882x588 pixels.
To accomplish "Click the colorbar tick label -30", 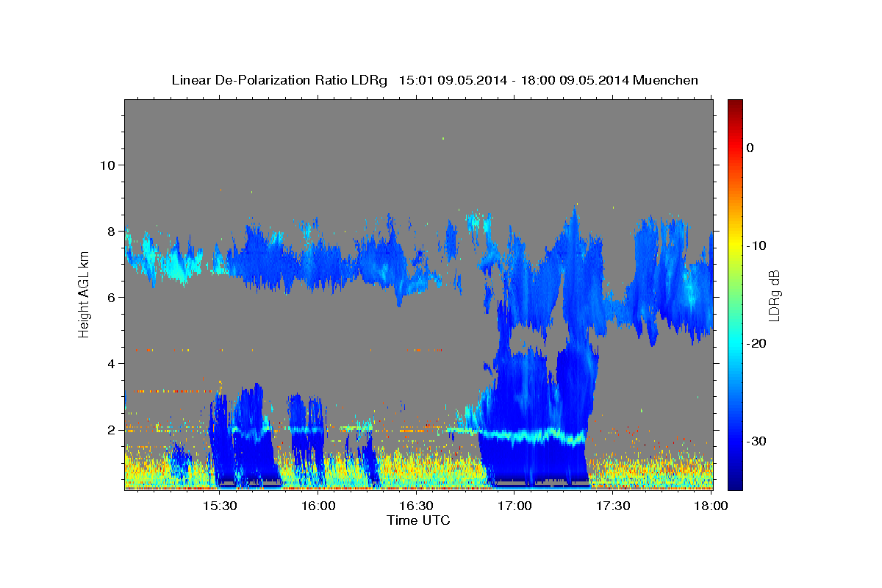I will tap(756, 441).
